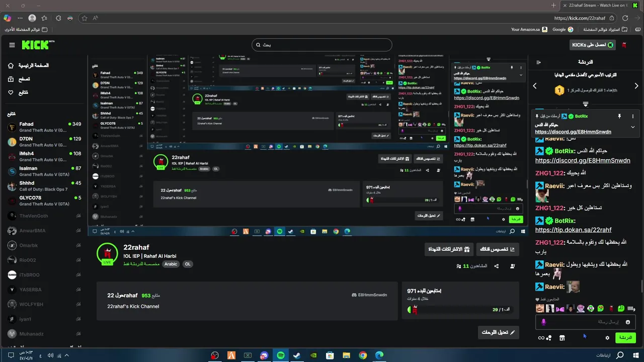
Task: Click the three-dots points icon below the chat box
Action: coord(549,338)
